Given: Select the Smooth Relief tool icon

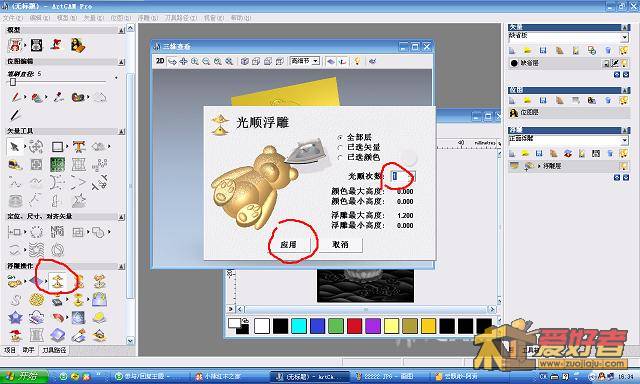Looking at the screenshot, I should click(x=57, y=281).
